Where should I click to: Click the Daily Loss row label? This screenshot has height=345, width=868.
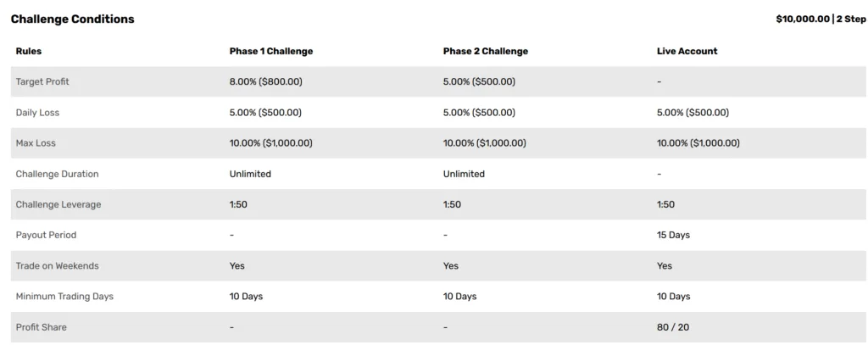pos(37,113)
